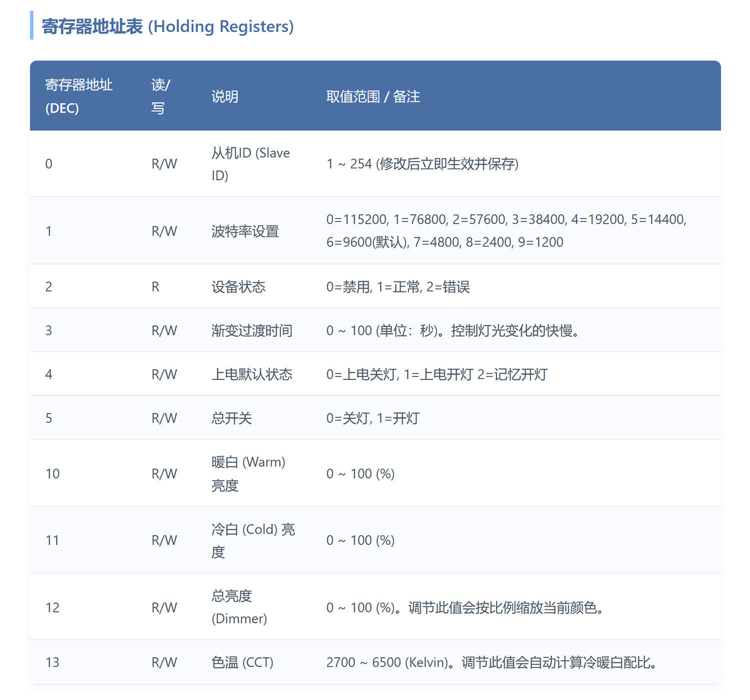Click the baud rate list starting 0=115200
This screenshot has width=750, height=700.
(x=506, y=230)
